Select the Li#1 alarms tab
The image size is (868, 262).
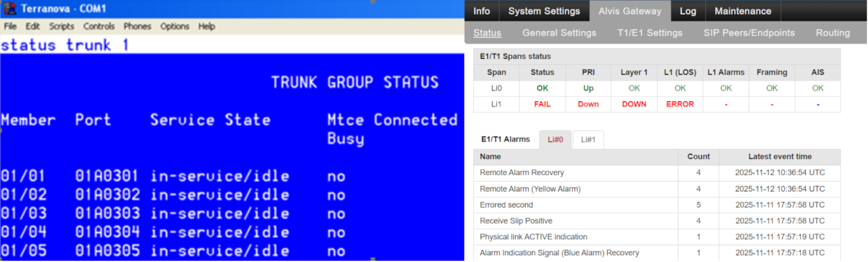pyautogui.click(x=588, y=140)
